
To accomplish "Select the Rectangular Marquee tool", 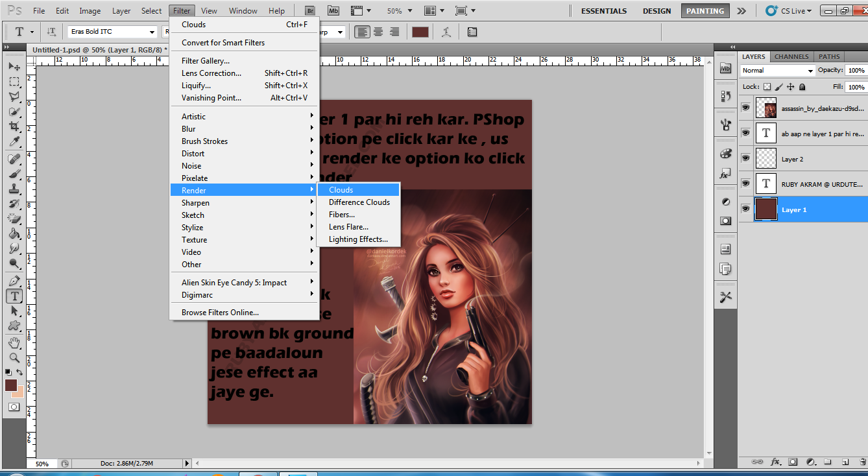I will pos(14,82).
